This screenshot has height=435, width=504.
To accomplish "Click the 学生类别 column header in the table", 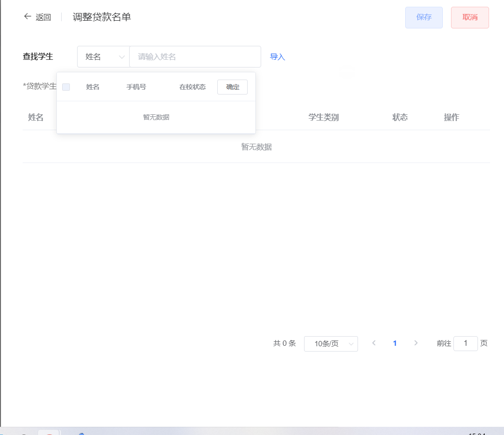I will 323,117.
